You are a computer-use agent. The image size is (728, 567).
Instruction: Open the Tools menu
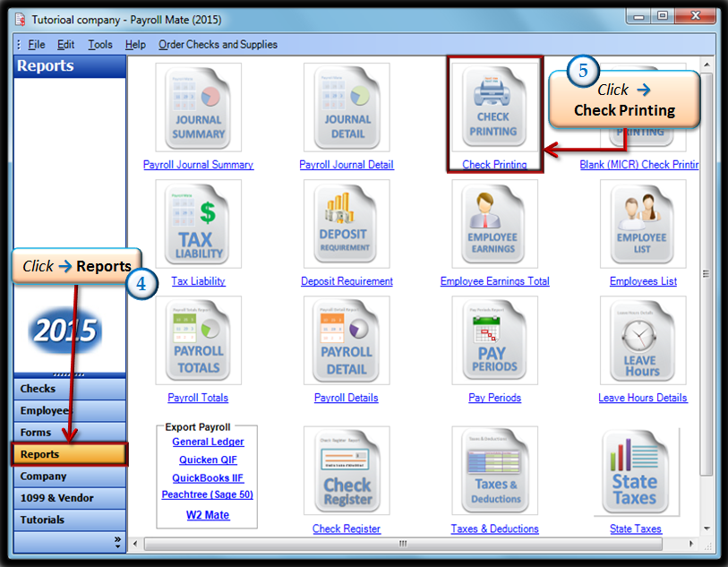tap(100, 45)
